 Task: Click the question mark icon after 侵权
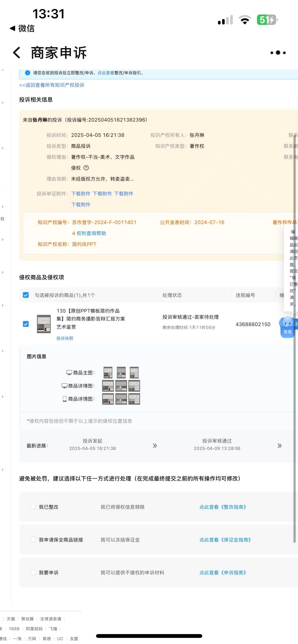click(86, 168)
